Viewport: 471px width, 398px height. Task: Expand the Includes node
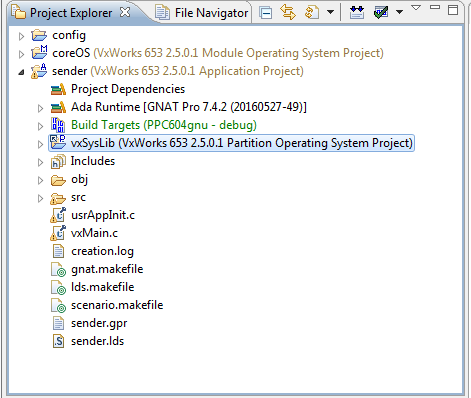pos(40,162)
